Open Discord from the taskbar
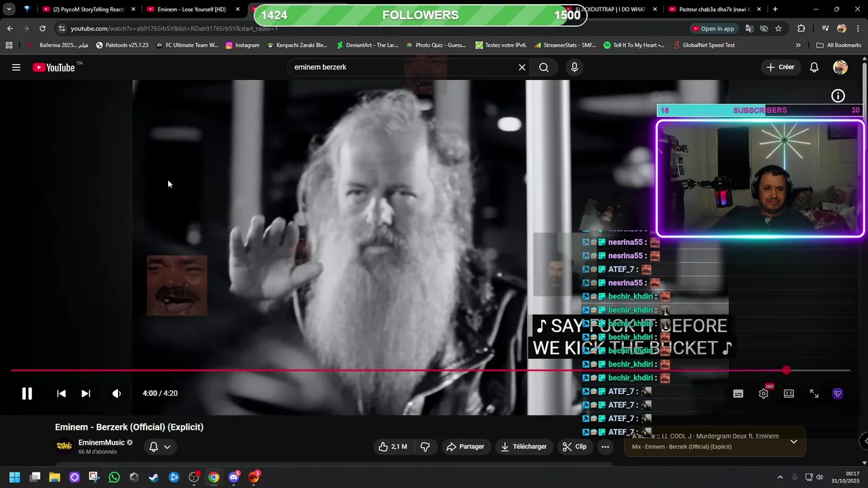 (x=234, y=477)
